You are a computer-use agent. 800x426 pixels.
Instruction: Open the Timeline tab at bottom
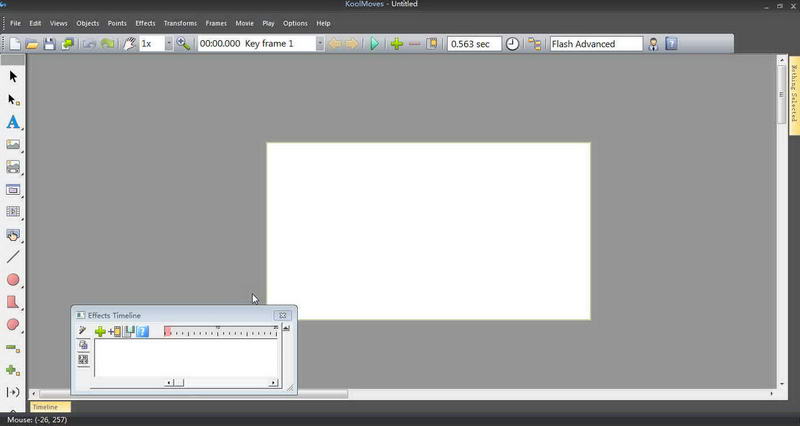tap(50, 407)
